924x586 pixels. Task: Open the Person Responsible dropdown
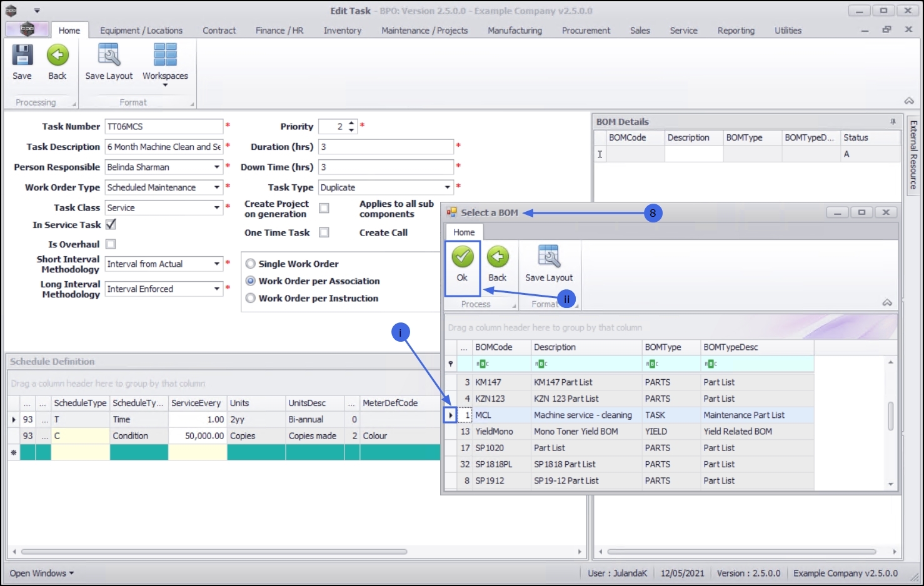point(217,167)
